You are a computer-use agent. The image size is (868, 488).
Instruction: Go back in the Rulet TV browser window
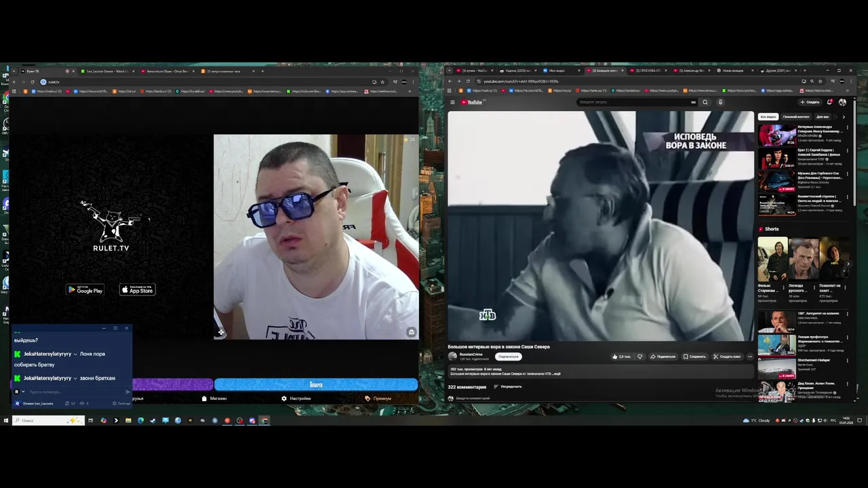point(14,82)
